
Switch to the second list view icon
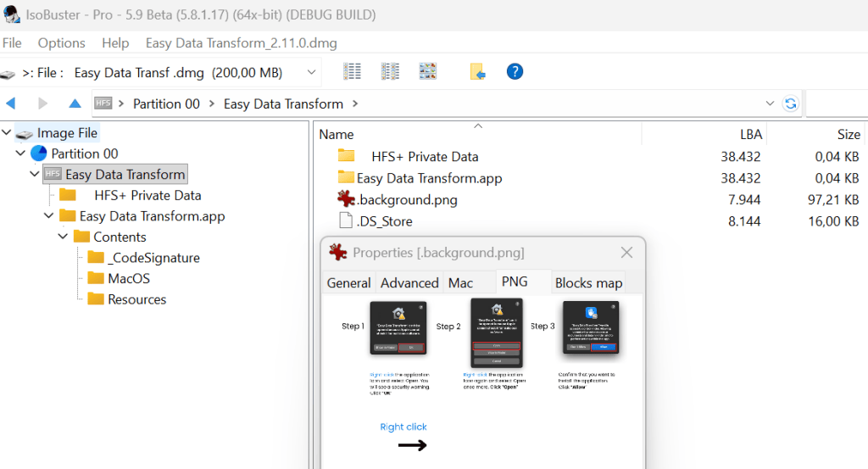coord(390,71)
